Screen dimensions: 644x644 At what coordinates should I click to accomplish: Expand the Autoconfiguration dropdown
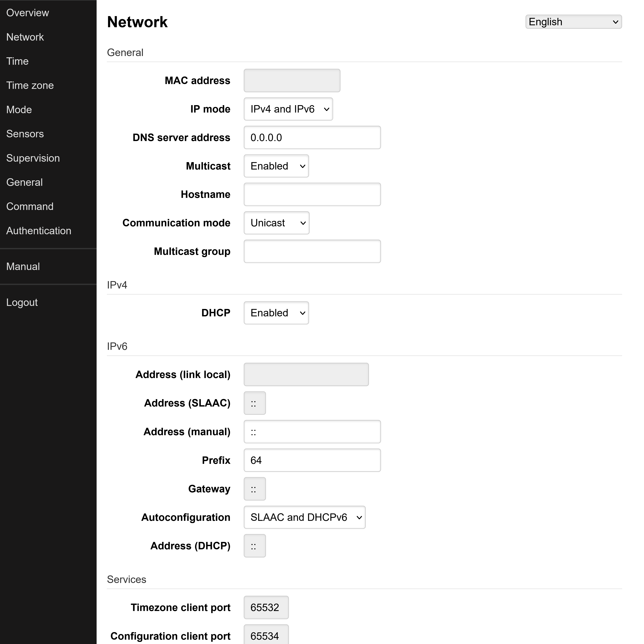(x=304, y=517)
